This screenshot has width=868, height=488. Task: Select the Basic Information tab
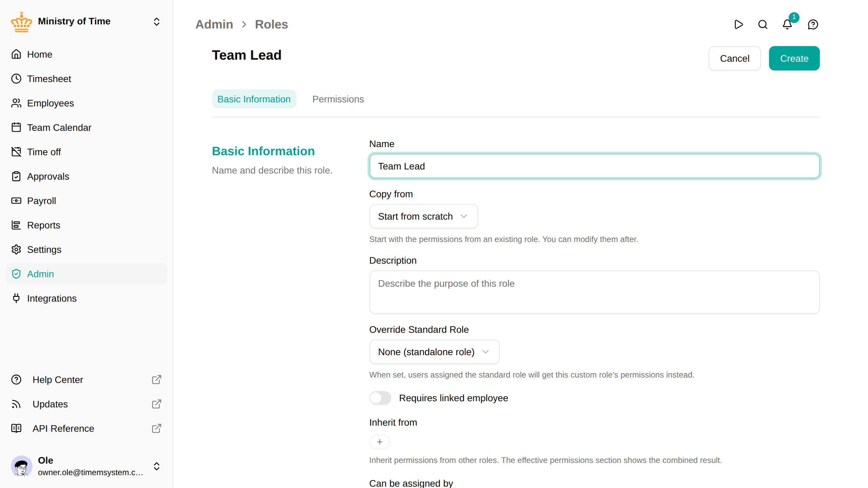pyautogui.click(x=254, y=99)
